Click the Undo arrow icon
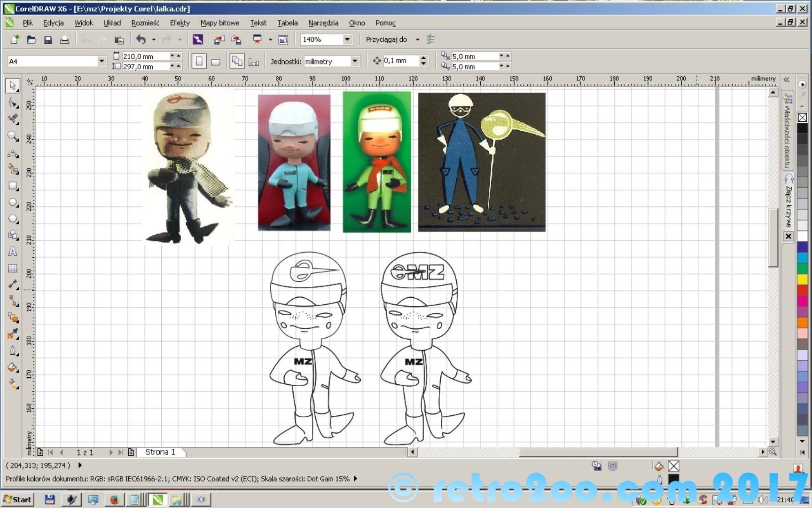The image size is (812, 508). coord(141,40)
